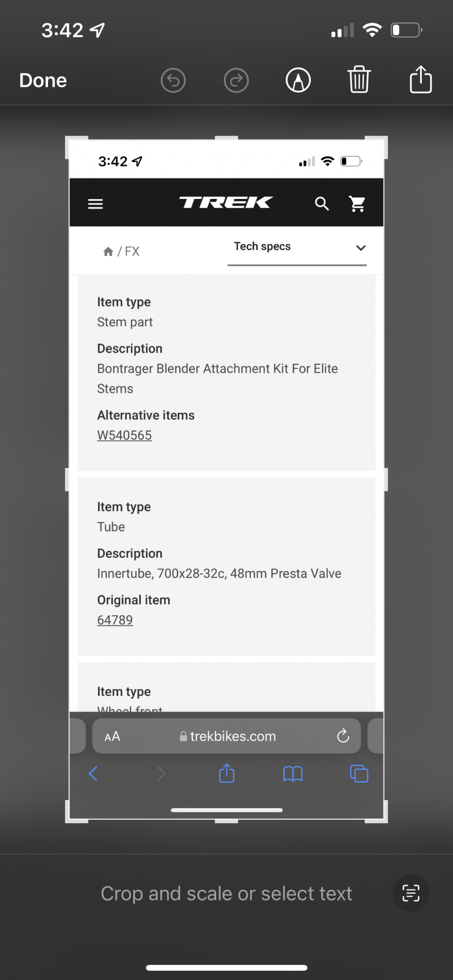The image size is (453, 980).
Task: Open Trek hamburger menu
Action: 95,204
